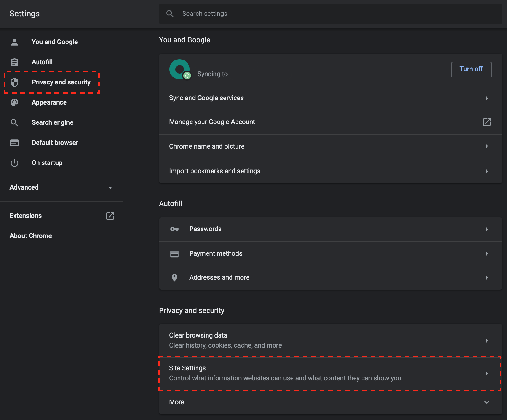The width and height of the screenshot is (507, 420).
Task: Open Sync and Google services arrow
Action: (x=487, y=98)
